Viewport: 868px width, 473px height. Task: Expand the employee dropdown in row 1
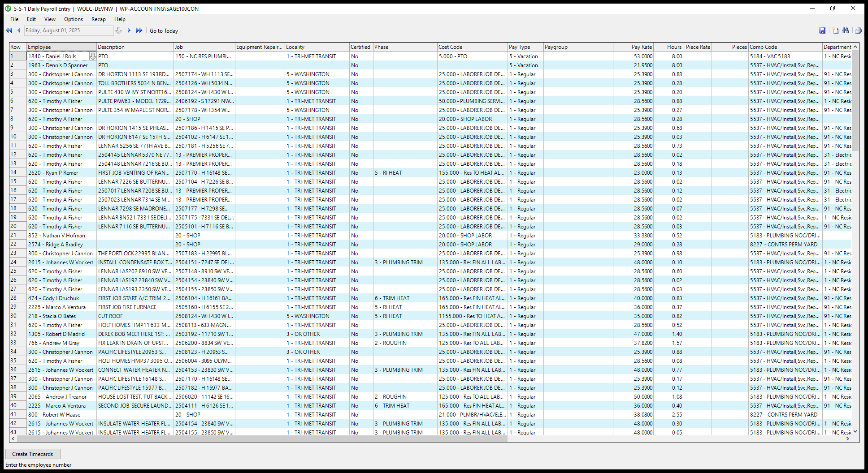tap(92, 56)
